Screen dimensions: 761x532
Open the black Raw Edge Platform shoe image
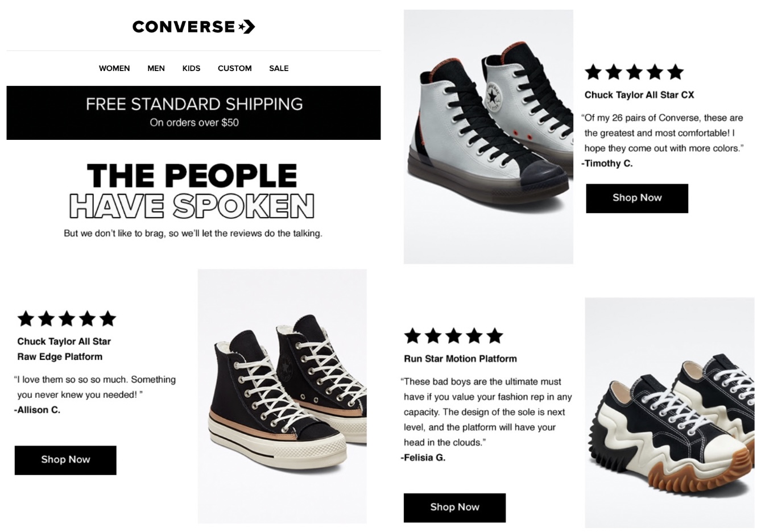(x=282, y=396)
